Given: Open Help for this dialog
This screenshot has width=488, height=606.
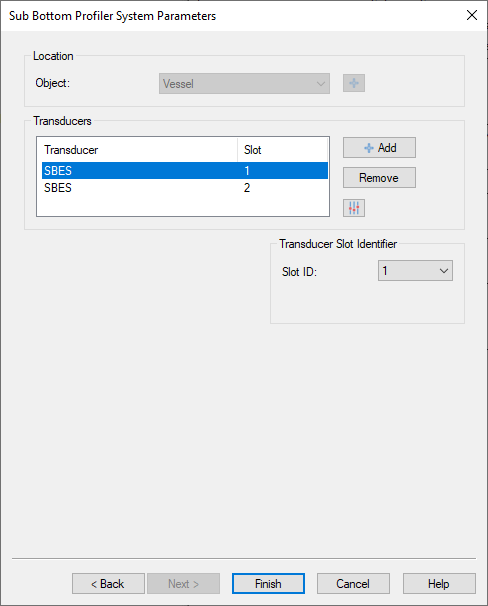Looking at the screenshot, I should point(439,584).
